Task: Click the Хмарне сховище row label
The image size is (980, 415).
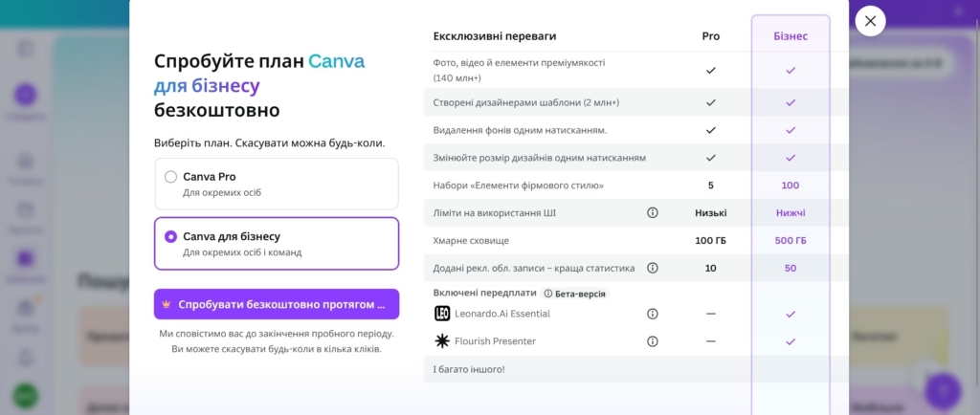Action: point(471,240)
